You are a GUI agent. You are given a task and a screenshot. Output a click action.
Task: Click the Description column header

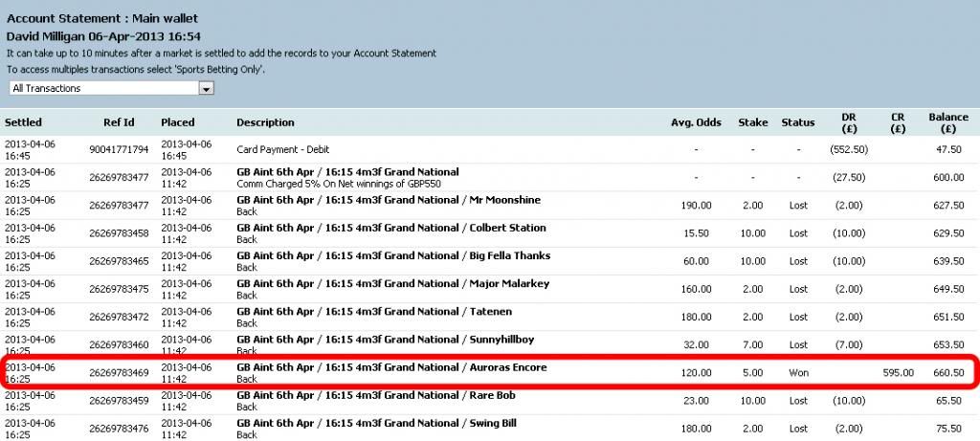265,122
